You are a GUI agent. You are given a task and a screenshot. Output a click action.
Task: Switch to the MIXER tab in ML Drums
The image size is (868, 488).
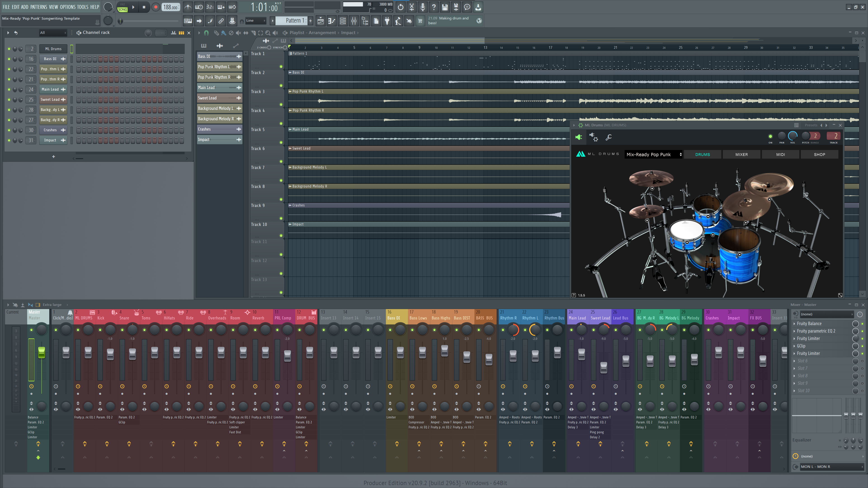point(741,155)
